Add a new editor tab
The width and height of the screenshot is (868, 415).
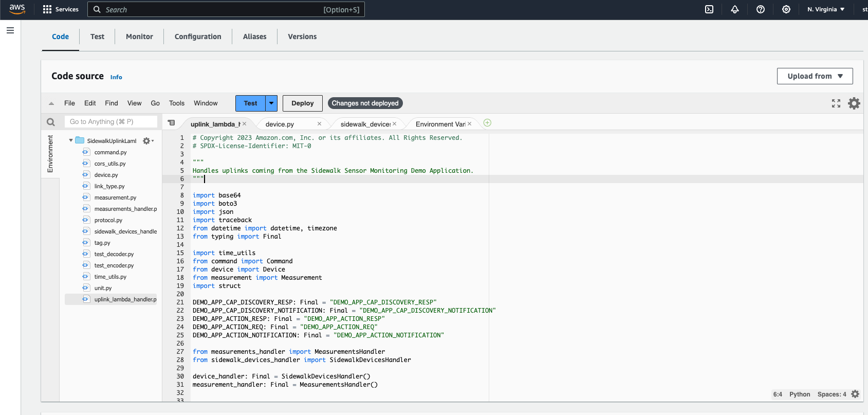pos(487,122)
